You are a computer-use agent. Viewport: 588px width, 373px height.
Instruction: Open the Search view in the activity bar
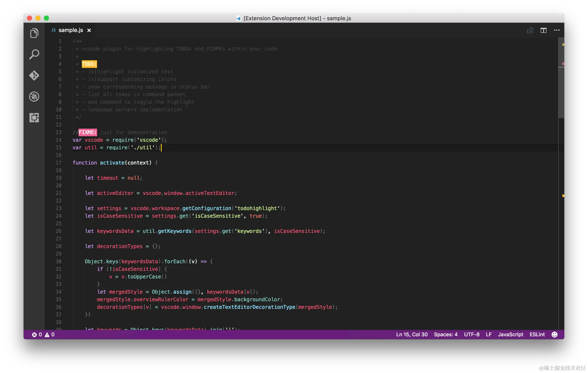[x=34, y=54]
